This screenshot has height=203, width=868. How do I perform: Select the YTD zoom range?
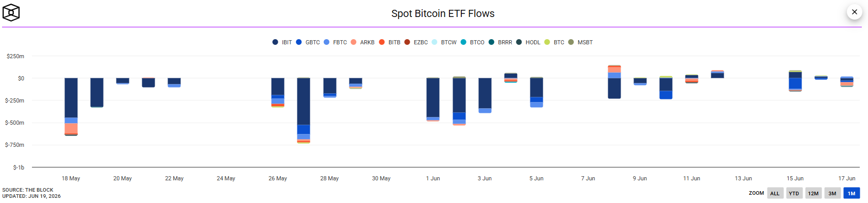tap(794, 193)
